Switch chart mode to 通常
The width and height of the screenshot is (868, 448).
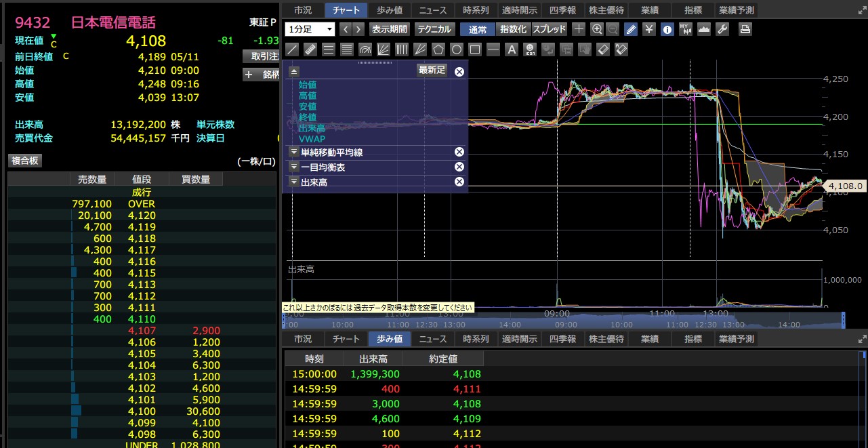click(x=478, y=29)
